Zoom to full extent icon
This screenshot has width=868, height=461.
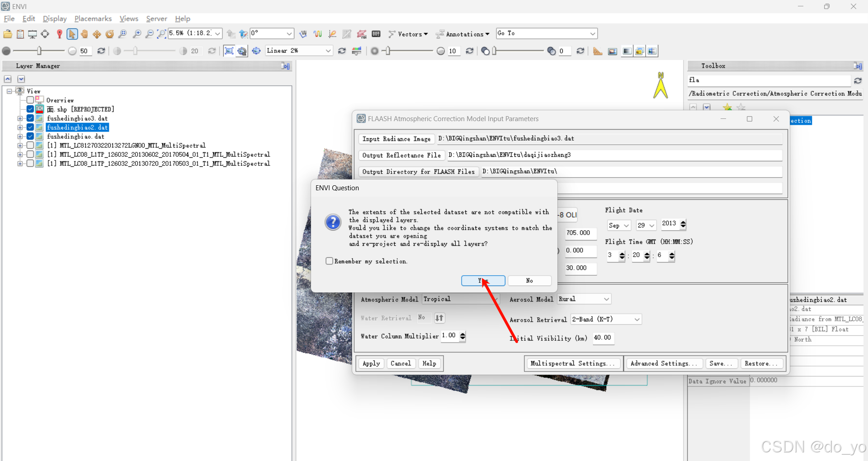point(161,34)
